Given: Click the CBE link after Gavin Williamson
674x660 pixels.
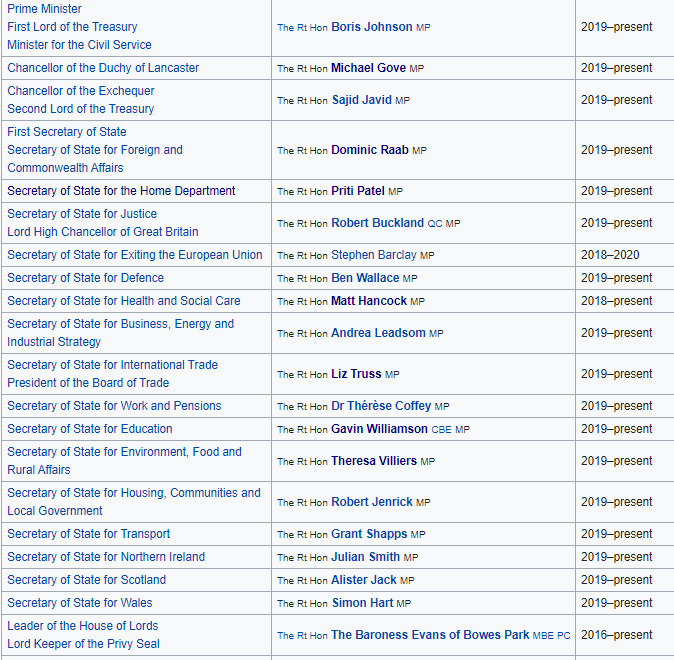Looking at the screenshot, I should 441,430.
